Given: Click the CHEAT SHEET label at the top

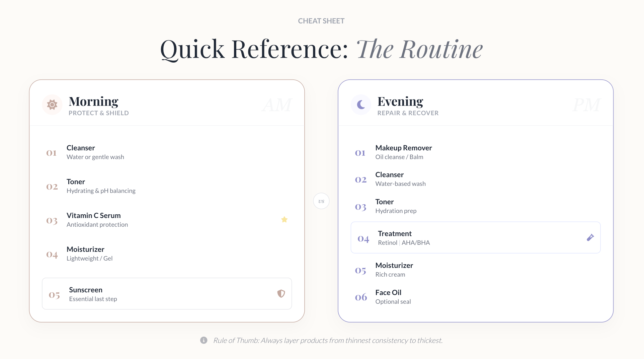Looking at the screenshot, I should 321,21.
